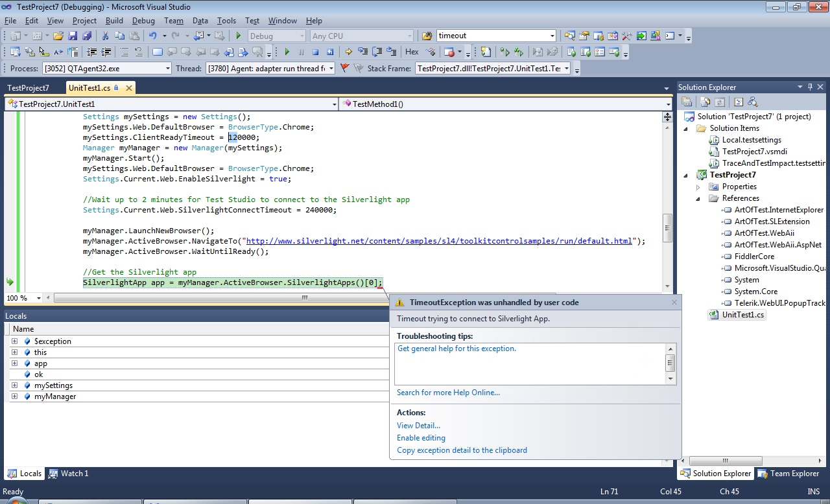This screenshot has height=504, width=830.
Task: Click the Undo arrow icon
Action: 152,36
